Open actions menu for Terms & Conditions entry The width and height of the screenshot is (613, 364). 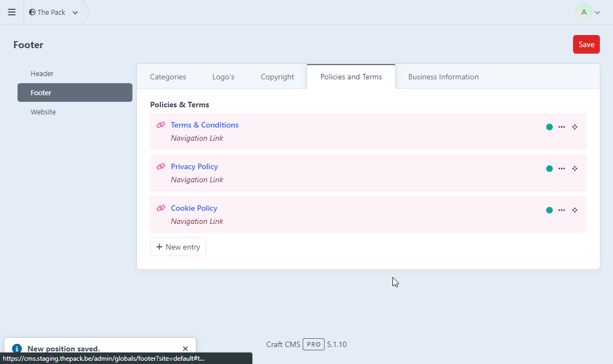[x=562, y=127]
